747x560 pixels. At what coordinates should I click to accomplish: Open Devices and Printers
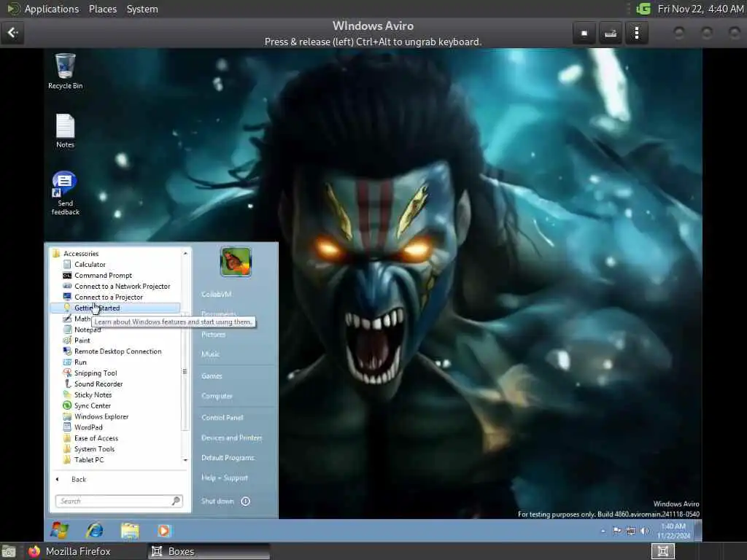coord(231,438)
